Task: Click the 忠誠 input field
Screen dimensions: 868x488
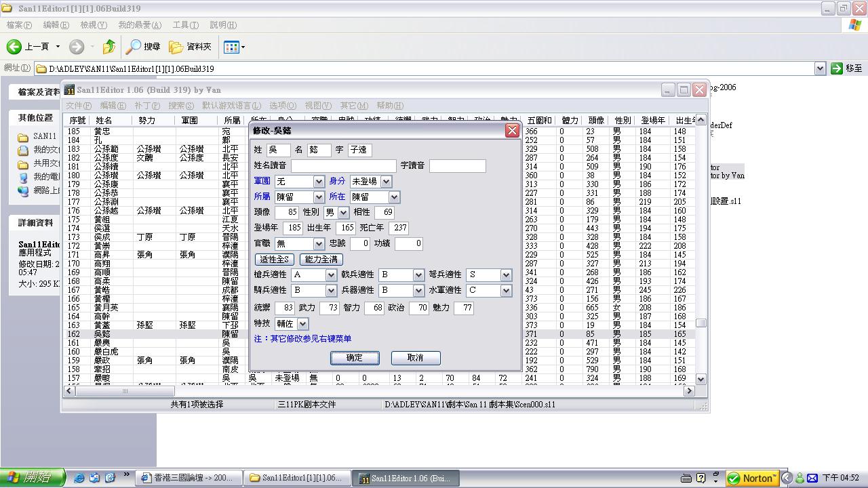Action: (x=359, y=243)
